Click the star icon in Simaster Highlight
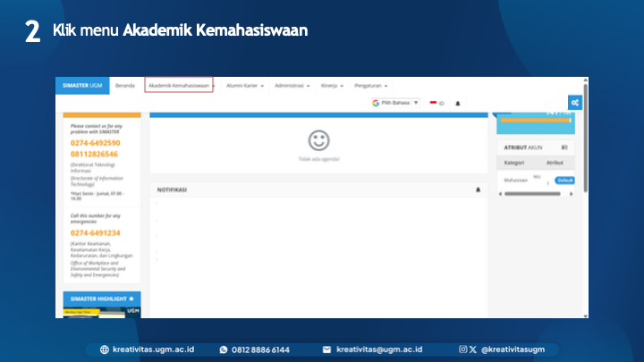The height and width of the screenshot is (362, 644). tap(131, 298)
